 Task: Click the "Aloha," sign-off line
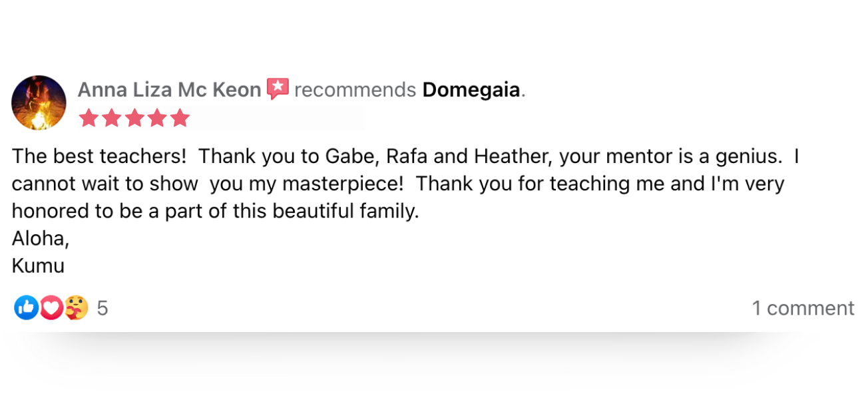(41, 238)
